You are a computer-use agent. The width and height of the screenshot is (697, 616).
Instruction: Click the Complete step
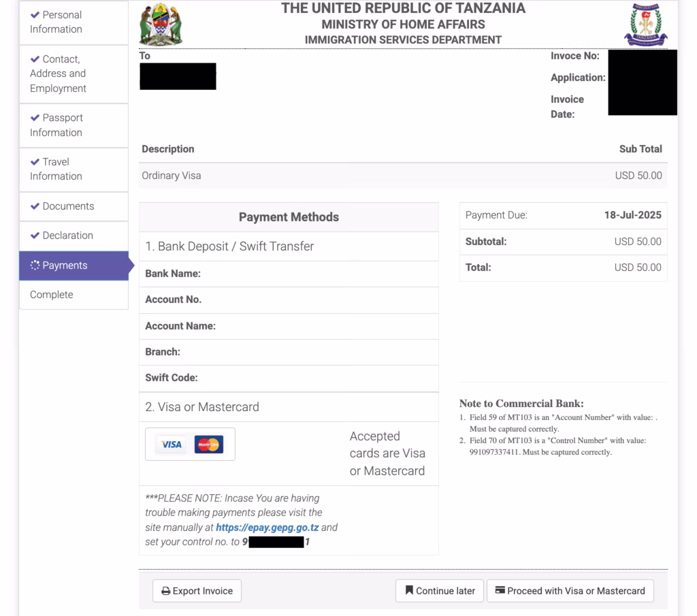74,295
